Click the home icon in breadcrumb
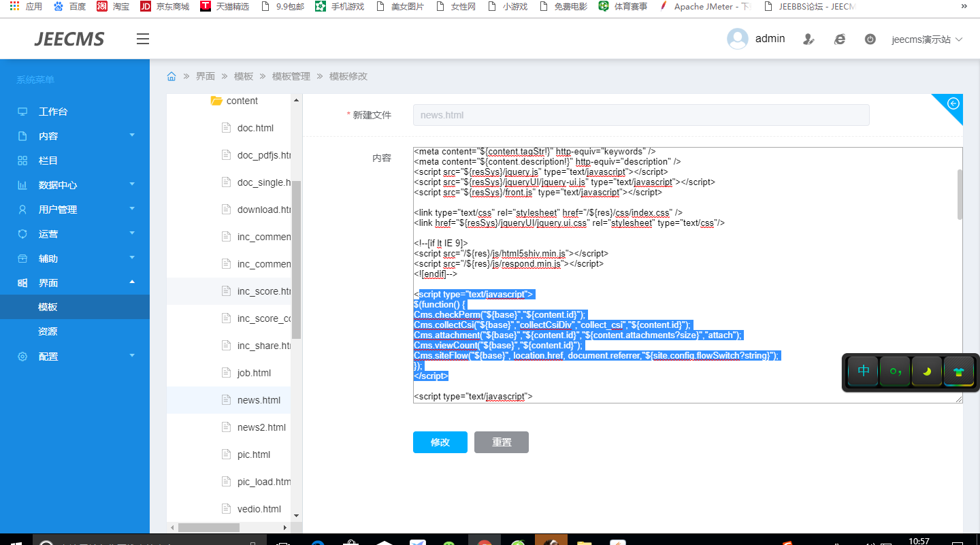The width and height of the screenshot is (980, 545). pos(171,76)
